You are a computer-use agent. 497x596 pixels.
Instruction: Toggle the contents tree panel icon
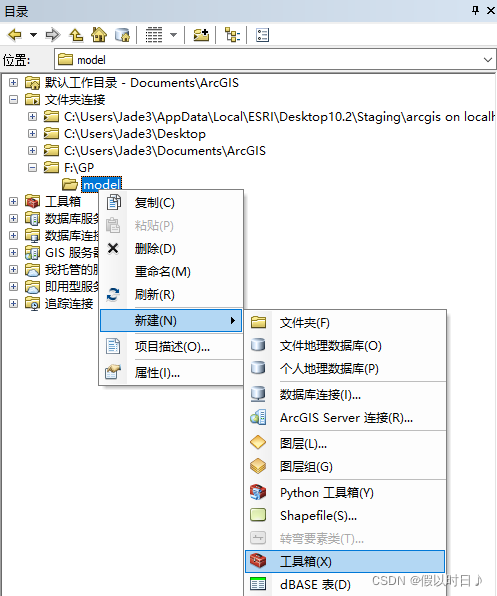[x=232, y=35]
